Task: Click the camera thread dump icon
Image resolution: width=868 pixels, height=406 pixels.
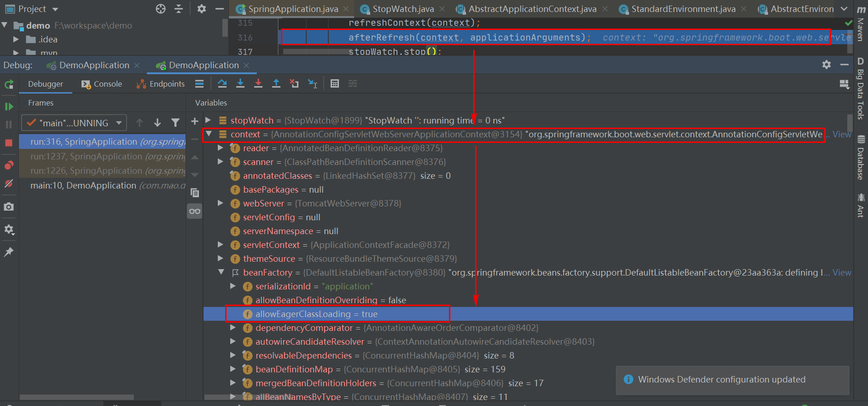Action: 9,206
